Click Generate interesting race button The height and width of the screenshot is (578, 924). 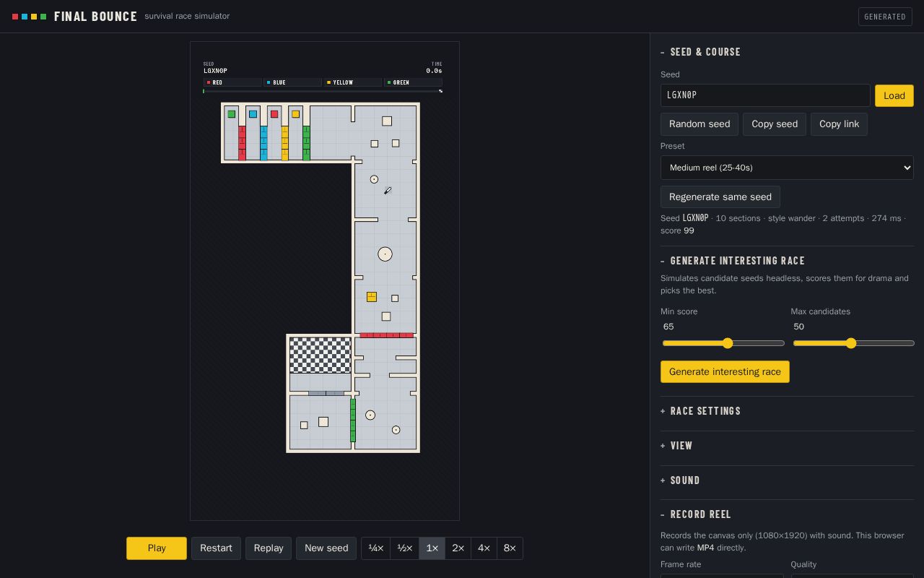[x=725, y=372]
